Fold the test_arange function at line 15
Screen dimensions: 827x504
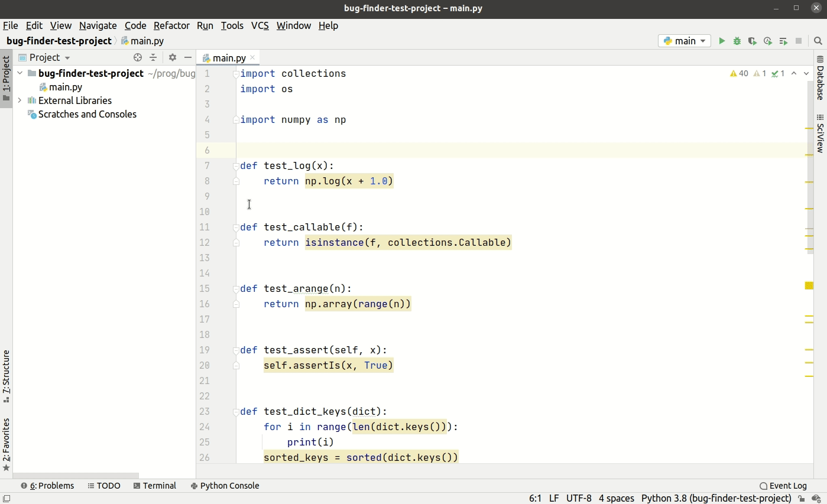(x=236, y=288)
